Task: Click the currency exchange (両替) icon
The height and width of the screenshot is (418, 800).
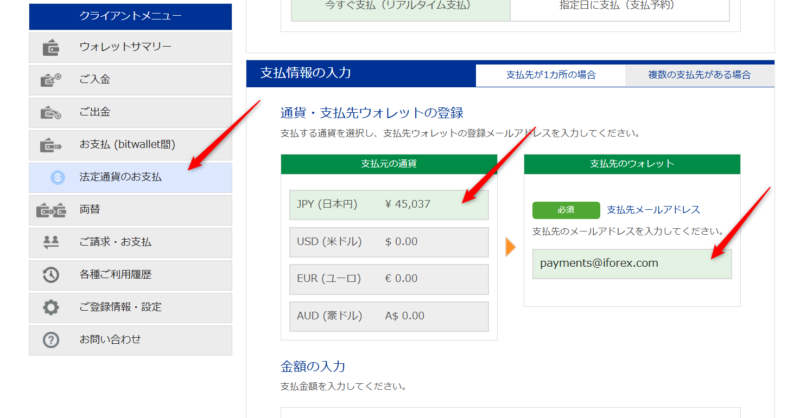Action: pyautogui.click(x=51, y=210)
